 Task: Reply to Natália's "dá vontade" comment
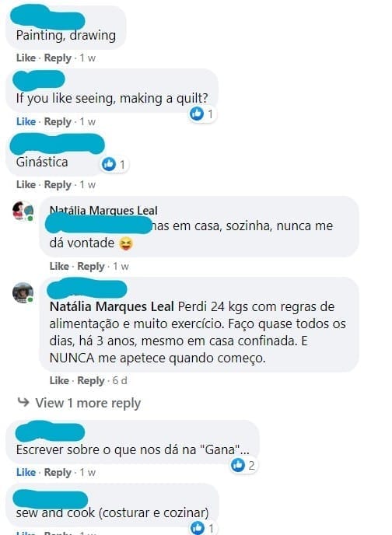[91, 267]
